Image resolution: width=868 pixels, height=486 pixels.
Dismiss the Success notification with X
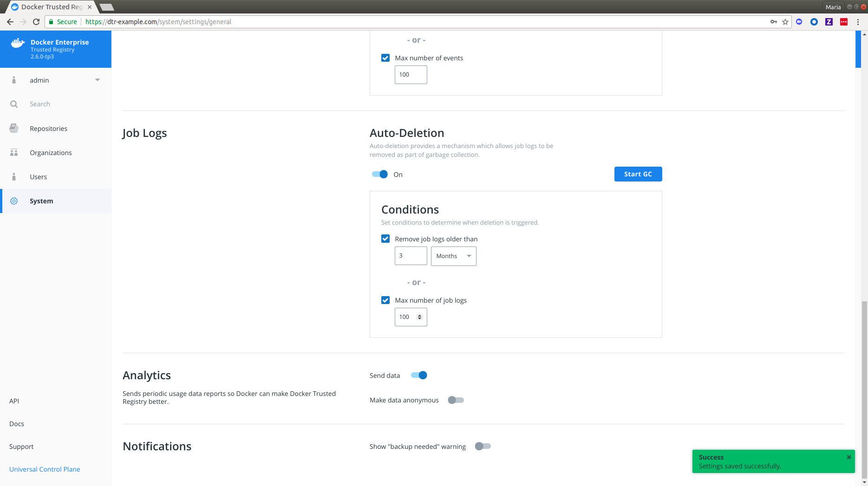click(x=848, y=457)
